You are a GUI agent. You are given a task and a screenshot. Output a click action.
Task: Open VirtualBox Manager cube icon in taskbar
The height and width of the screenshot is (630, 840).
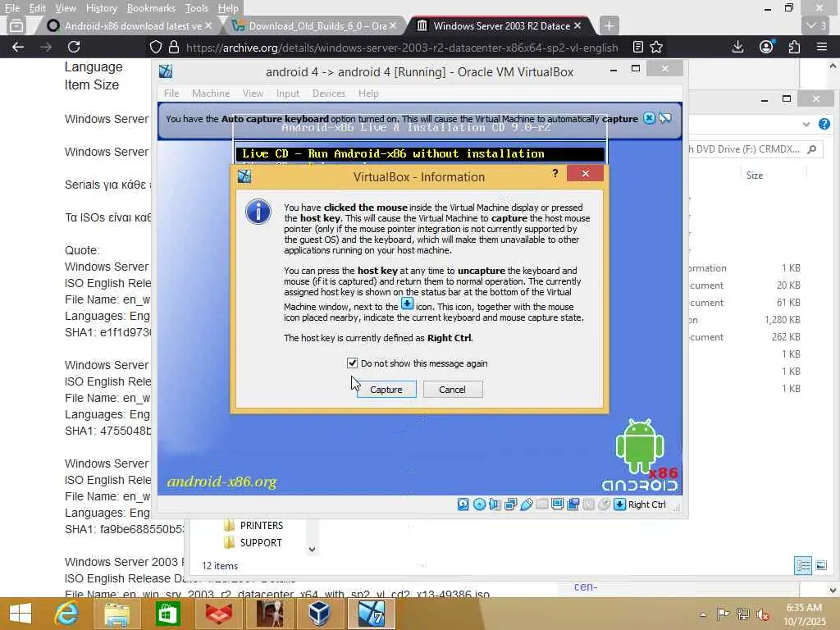tap(319, 614)
